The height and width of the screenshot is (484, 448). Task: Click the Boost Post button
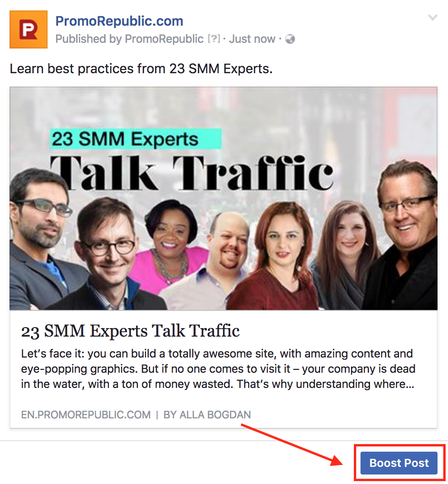click(x=399, y=463)
